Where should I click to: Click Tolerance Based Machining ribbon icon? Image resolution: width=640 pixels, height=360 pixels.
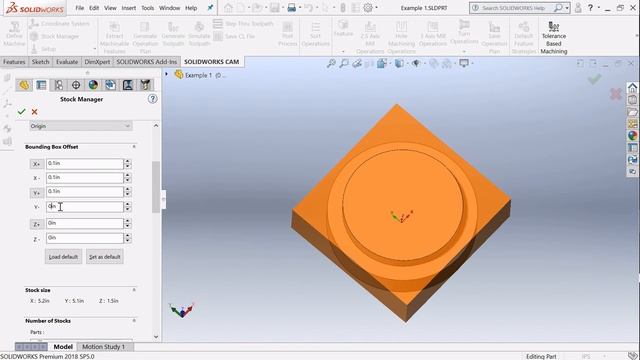553,38
